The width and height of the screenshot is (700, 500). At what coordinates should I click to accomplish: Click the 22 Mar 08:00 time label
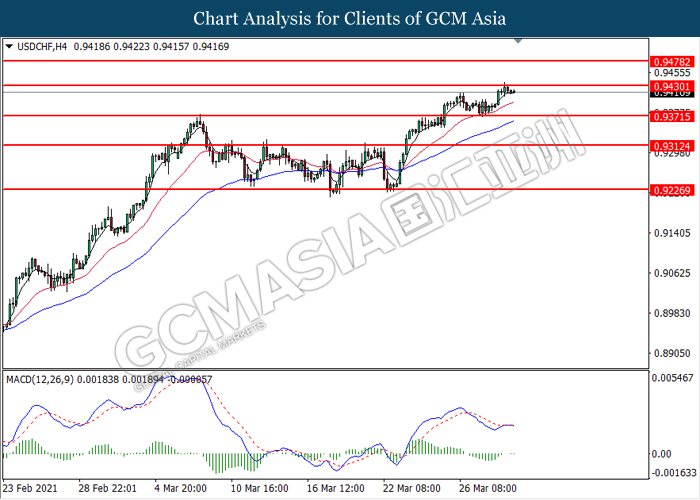(412, 488)
